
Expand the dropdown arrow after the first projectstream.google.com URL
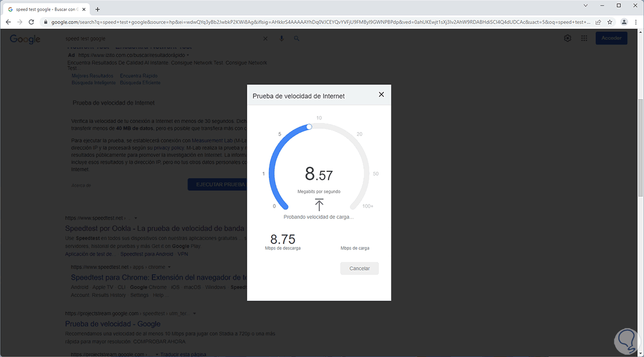(x=195, y=313)
